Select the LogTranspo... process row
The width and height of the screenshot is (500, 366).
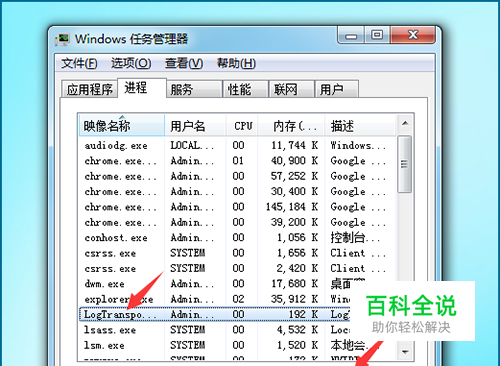coord(215,314)
